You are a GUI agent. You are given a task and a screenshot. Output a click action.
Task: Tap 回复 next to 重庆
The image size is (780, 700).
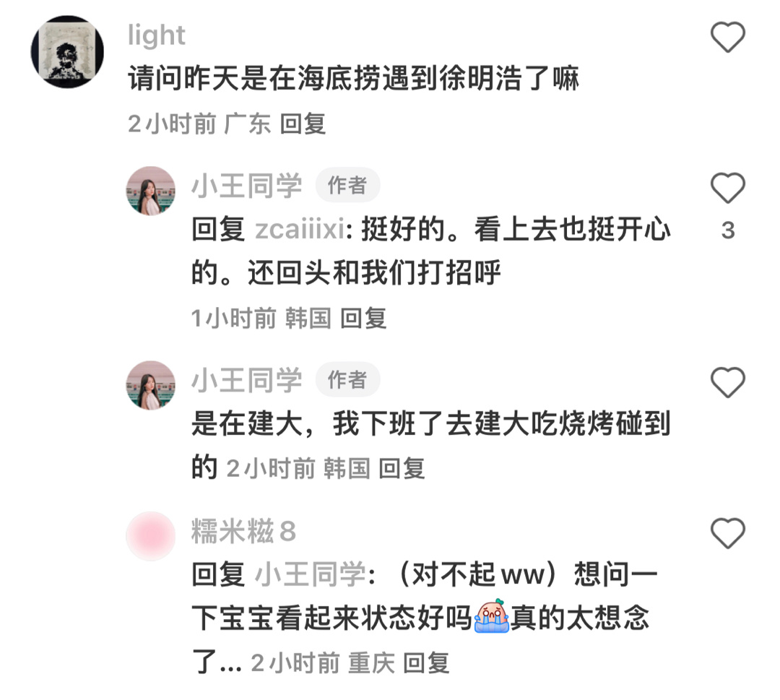426,663
